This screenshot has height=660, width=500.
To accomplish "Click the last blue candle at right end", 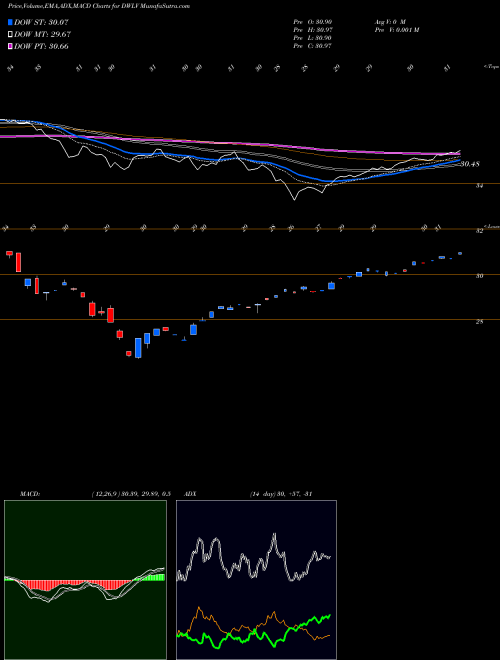I will click(460, 253).
